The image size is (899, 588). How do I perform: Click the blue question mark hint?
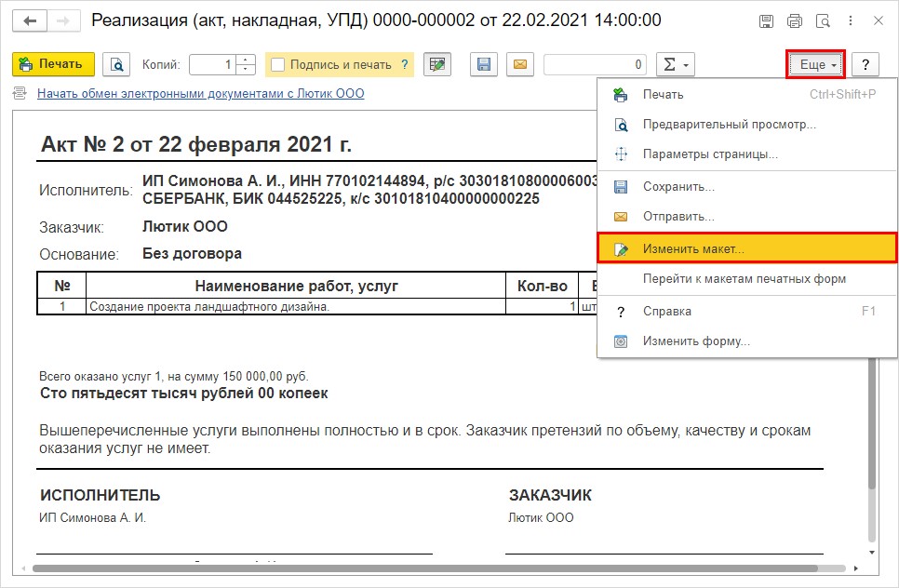405,64
